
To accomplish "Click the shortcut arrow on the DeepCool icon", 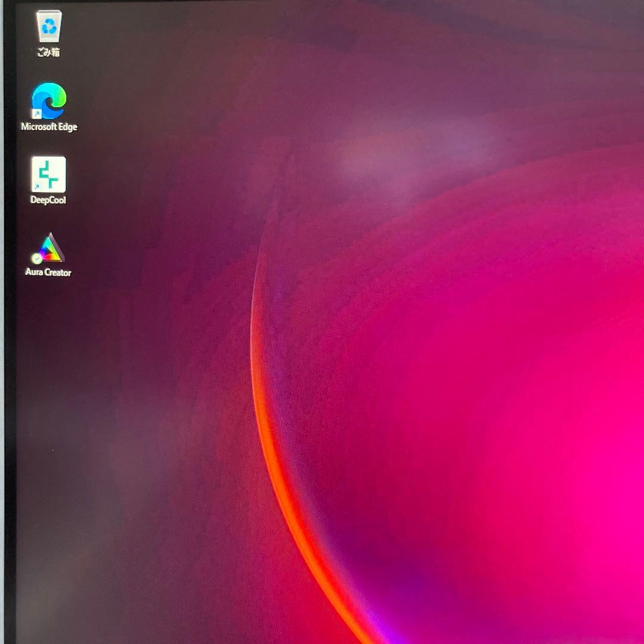I will pyautogui.click(x=37, y=187).
